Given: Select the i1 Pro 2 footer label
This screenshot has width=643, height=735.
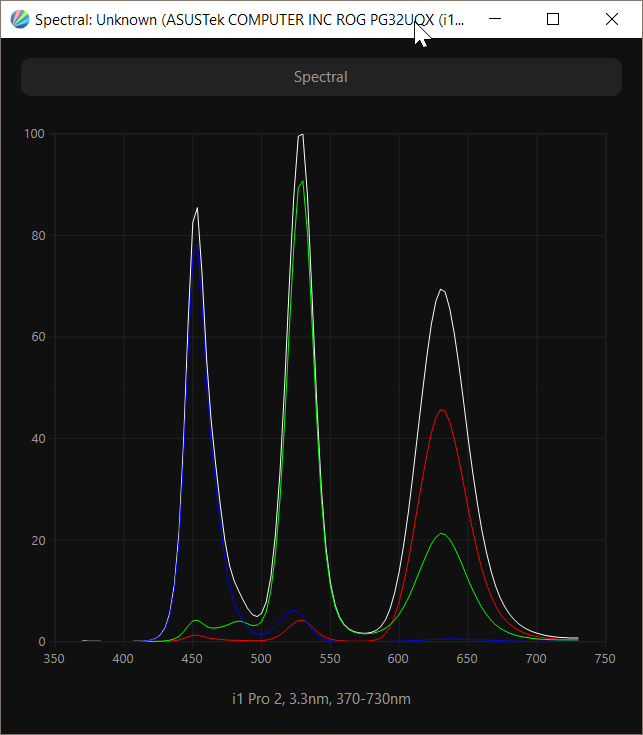Looking at the screenshot, I should [321, 698].
